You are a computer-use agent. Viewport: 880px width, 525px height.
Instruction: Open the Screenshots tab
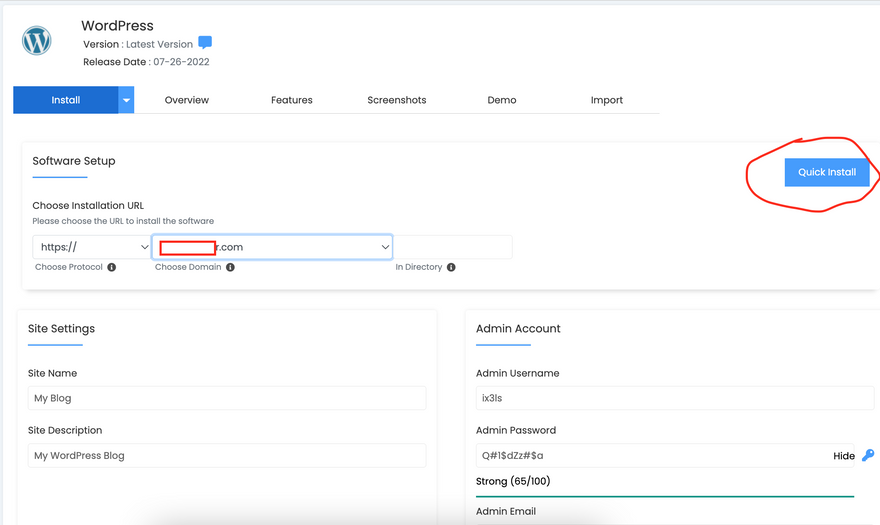[x=396, y=100]
